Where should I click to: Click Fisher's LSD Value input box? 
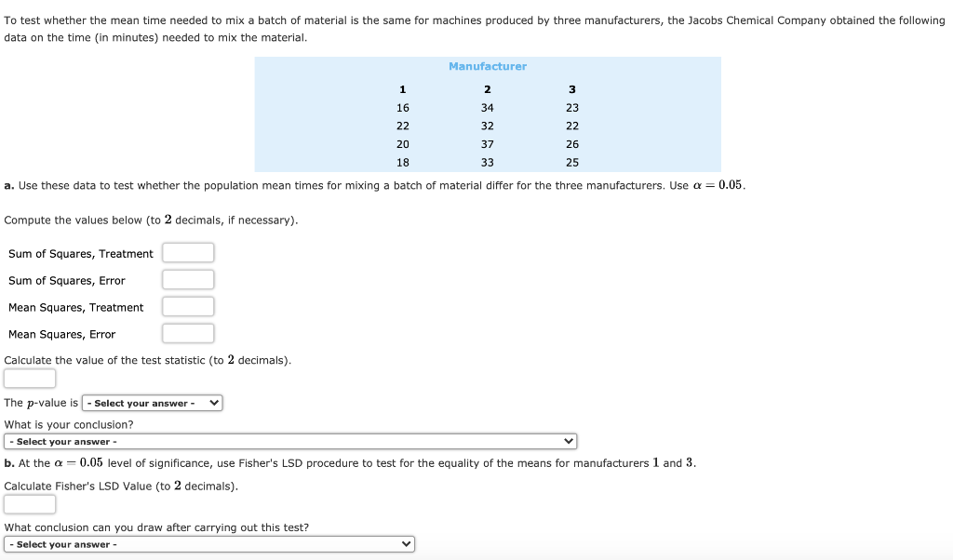[29, 503]
